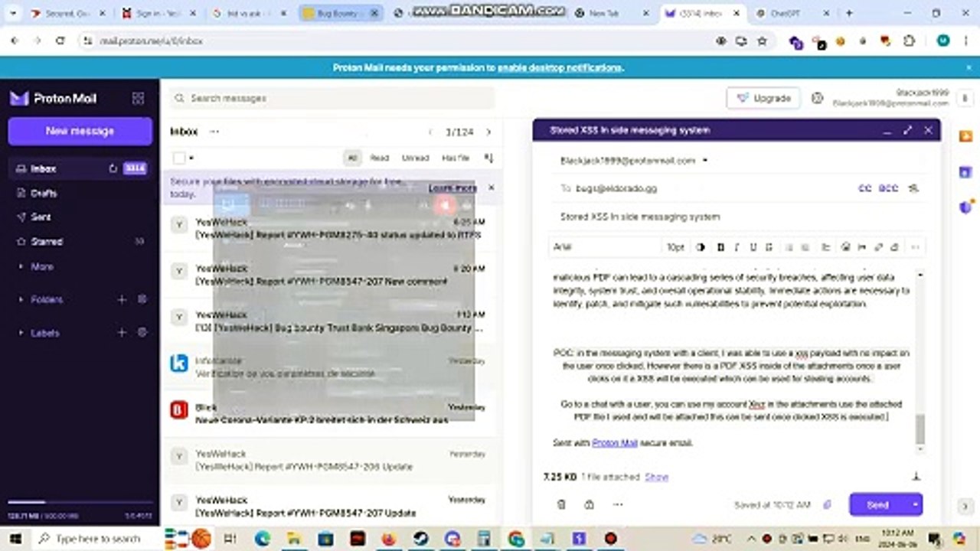Open YesWeHack PGM8547-208 Update email
The height and width of the screenshot is (551, 980).
tap(332, 460)
